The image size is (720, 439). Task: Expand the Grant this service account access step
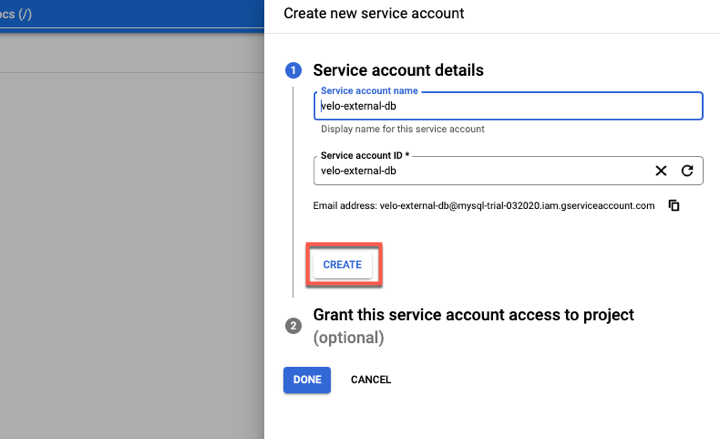click(x=473, y=315)
